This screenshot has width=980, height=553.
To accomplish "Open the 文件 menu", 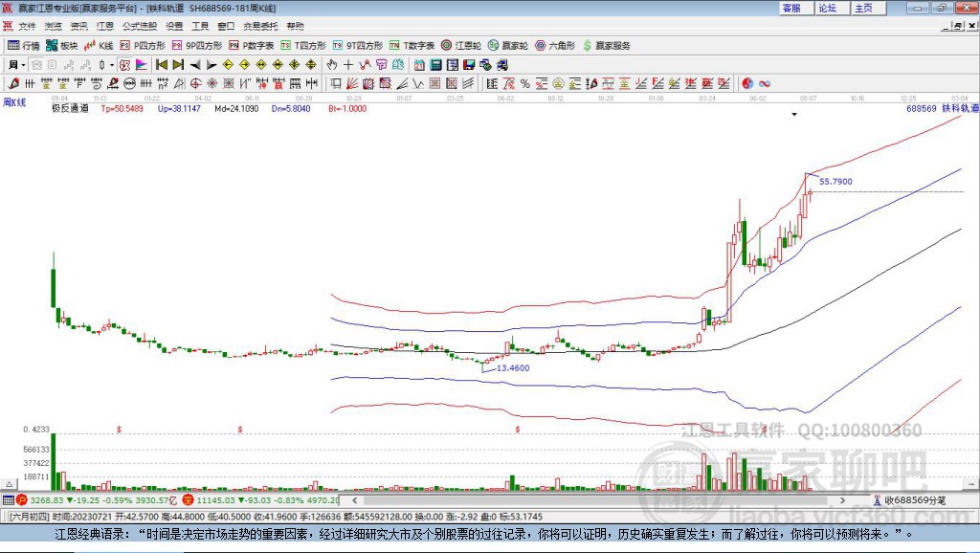I will [x=27, y=26].
